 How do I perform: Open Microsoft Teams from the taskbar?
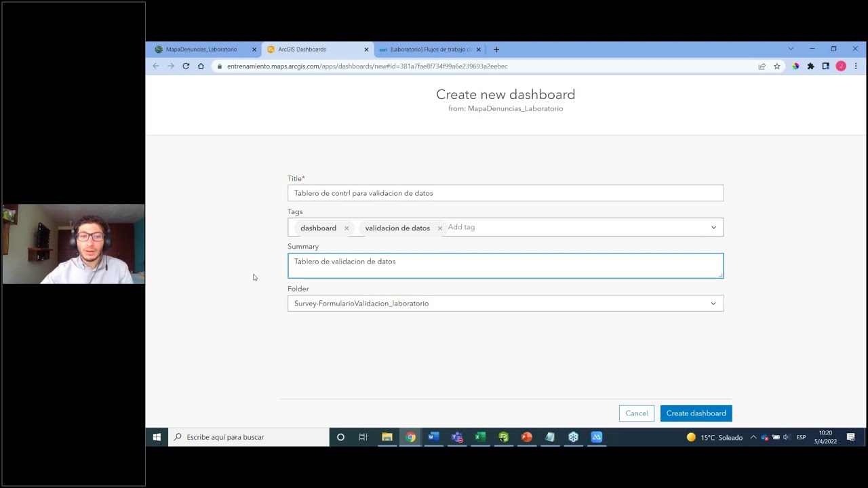(x=457, y=437)
